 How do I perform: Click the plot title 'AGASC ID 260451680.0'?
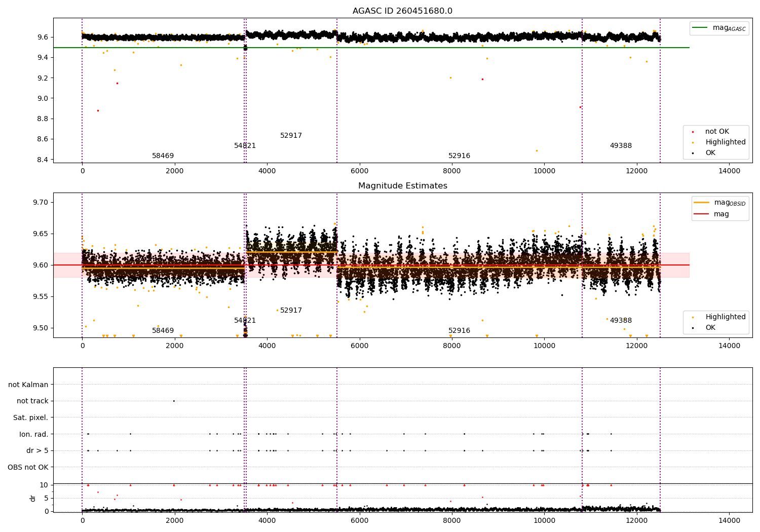402,11
